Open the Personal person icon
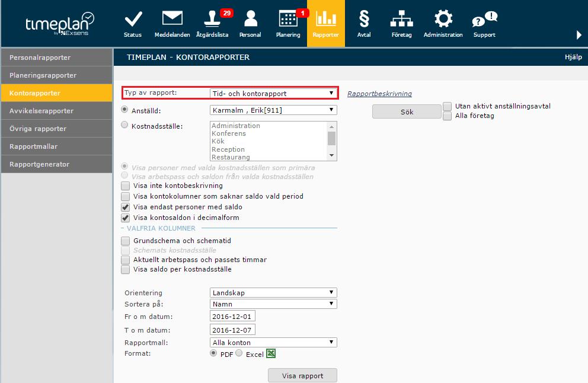 point(251,19)
